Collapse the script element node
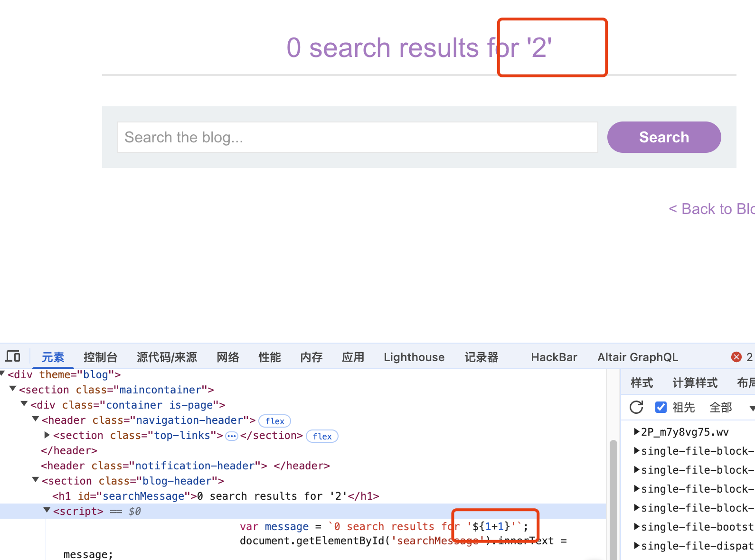Viewport: 755px width, 560px height. [x=47, y=511]
